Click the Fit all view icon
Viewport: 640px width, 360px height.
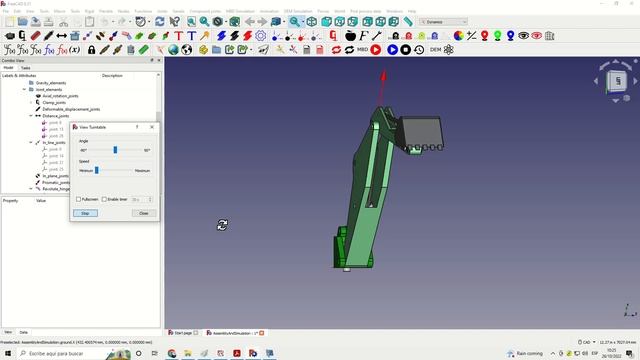tap(191, 22)
